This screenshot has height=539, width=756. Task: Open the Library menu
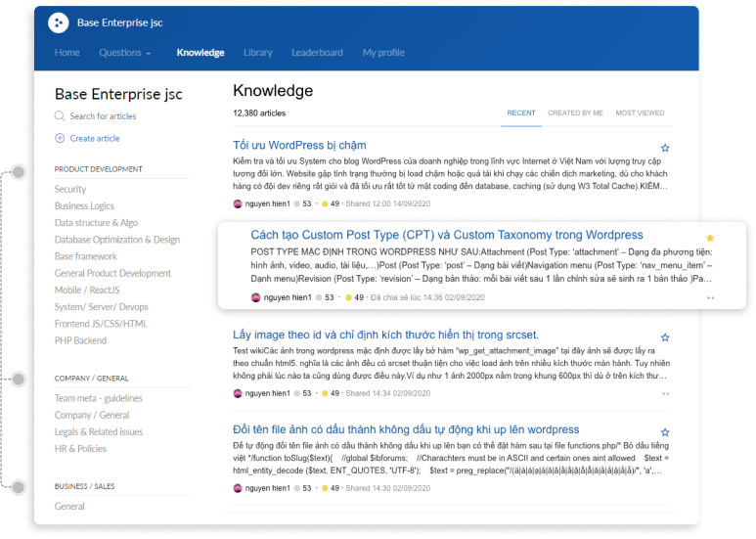[258, 53]
